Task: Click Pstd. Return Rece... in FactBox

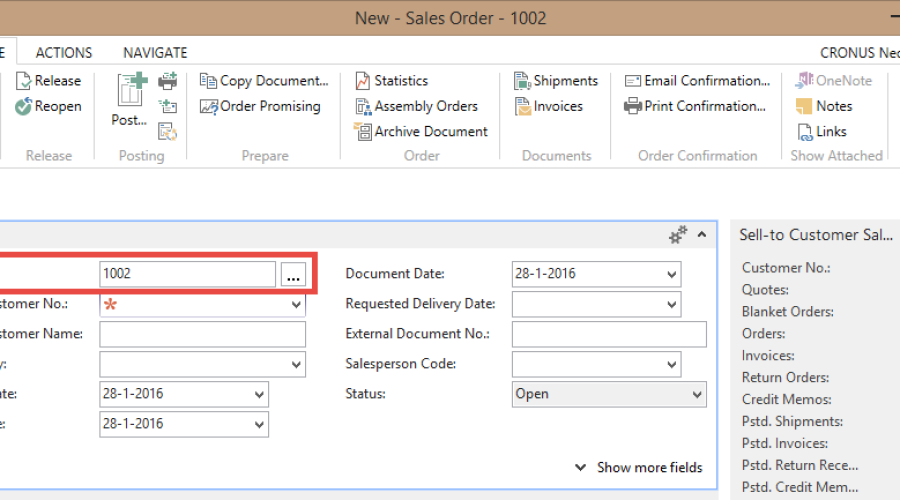Action: 800,465
